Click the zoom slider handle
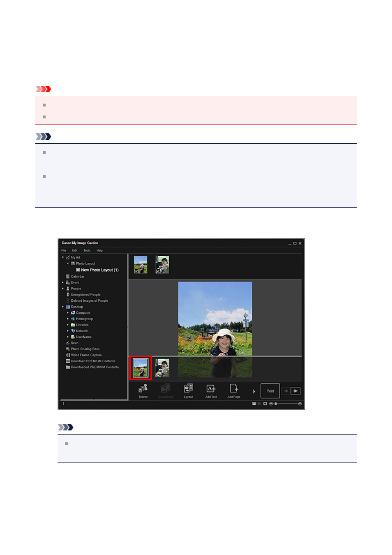This screenshot has width=392, height=555. coord(276,404)
